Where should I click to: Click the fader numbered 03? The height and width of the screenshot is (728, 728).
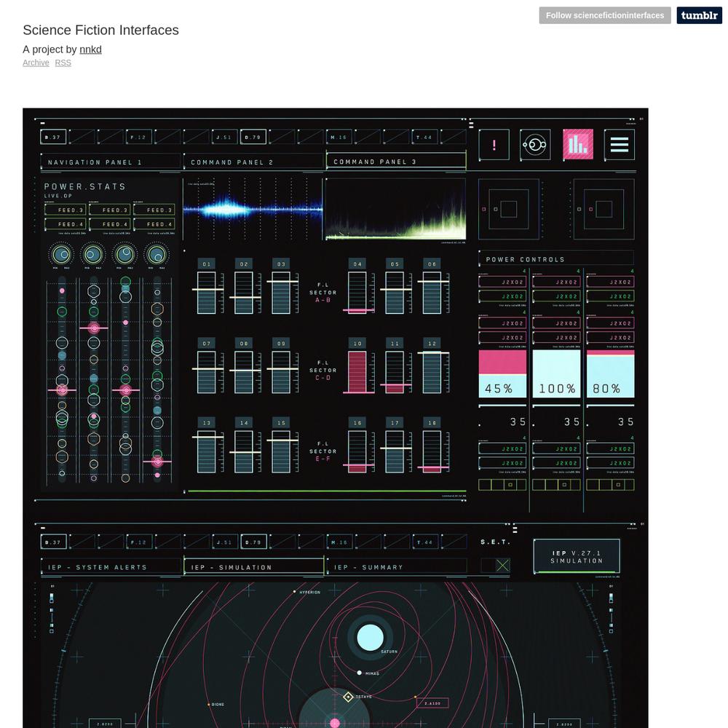coord(281,292)
